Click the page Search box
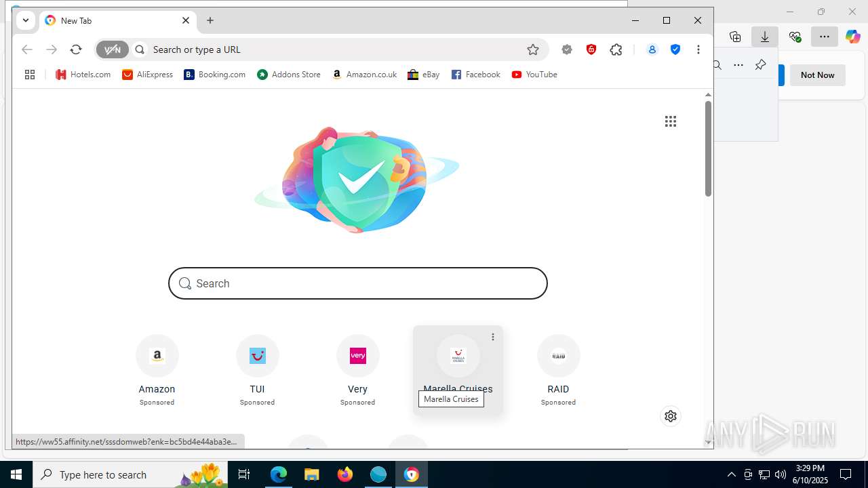 (358, 283)
